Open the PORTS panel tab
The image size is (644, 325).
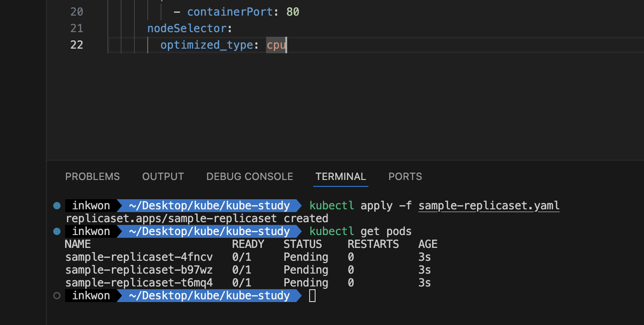405,177
